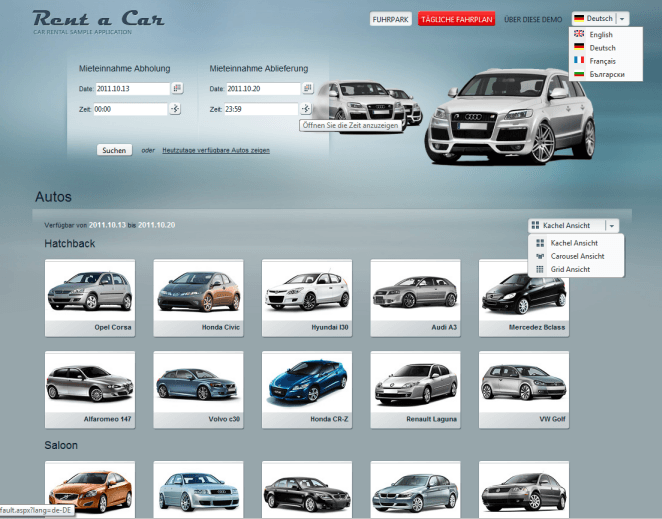The image size is (662, 519).
Task: Select Kachel Ansicht in view list
Action: (x=576, y=243)
